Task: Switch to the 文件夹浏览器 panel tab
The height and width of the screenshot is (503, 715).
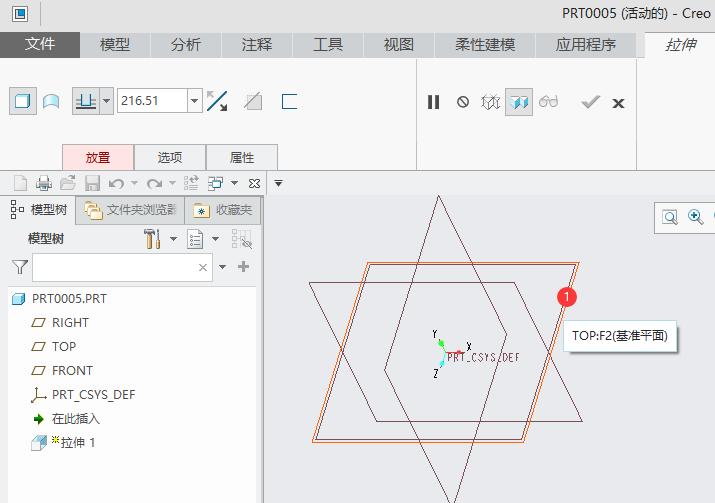Action: pyautogui.click(x=130, y=210)
